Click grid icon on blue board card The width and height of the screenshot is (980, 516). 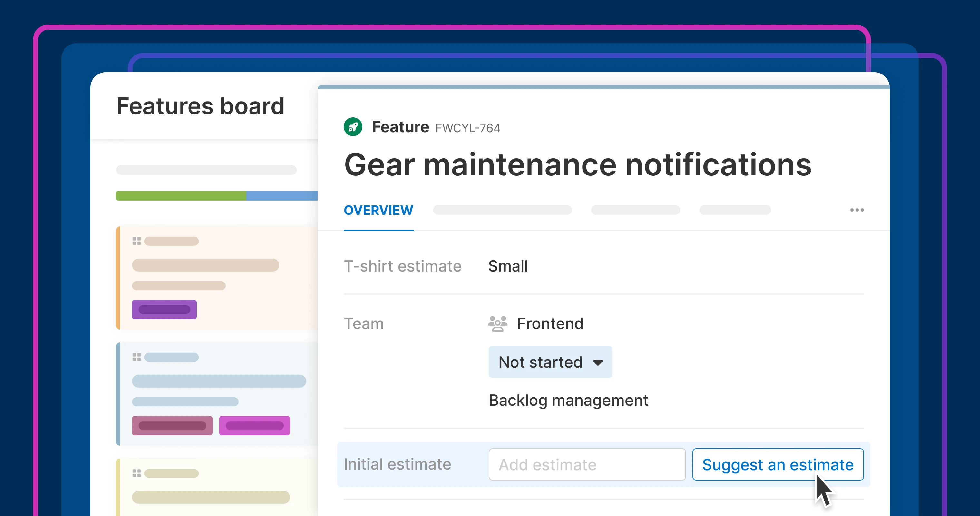point(137,357)
